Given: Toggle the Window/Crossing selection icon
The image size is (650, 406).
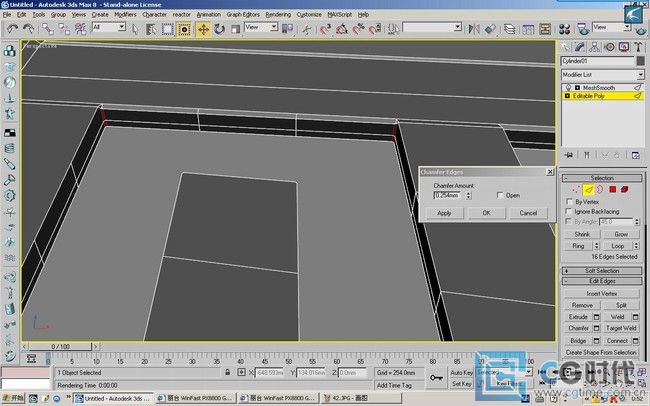Looking at the screenshot, I should [184, 29].
